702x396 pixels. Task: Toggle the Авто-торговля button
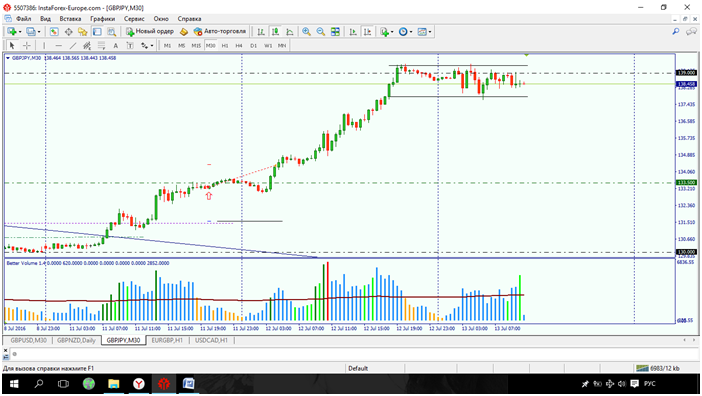click(220, 31)
